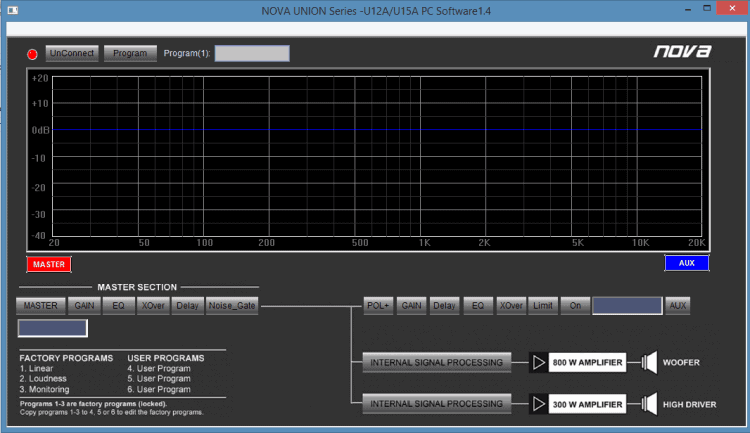
Task: Click the MASTER SECTION heading
Action: point(137,287)
